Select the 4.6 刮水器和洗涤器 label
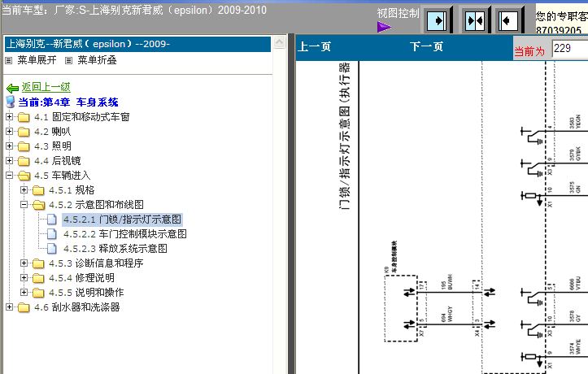Viewport: 588px width, 374px height. [x=77, y=307]
